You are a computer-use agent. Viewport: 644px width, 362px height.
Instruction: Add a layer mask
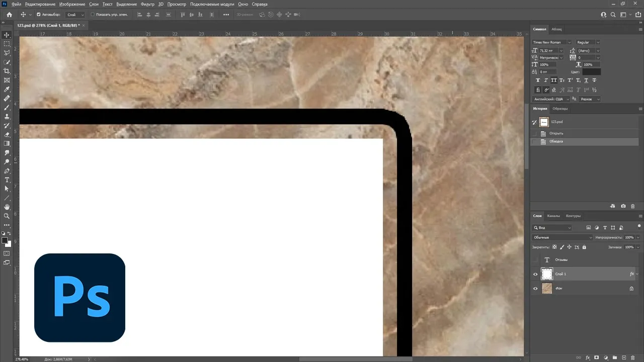click(x=596, y=358)
